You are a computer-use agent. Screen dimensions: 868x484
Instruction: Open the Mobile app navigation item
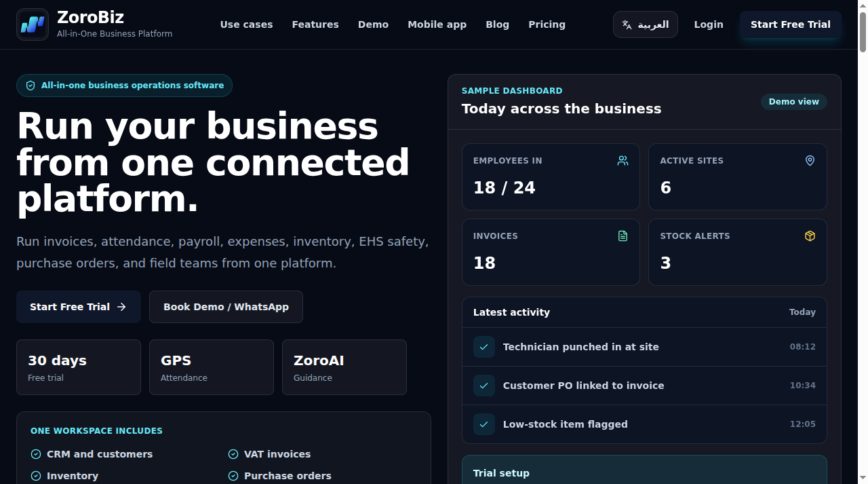click(437, 24)
